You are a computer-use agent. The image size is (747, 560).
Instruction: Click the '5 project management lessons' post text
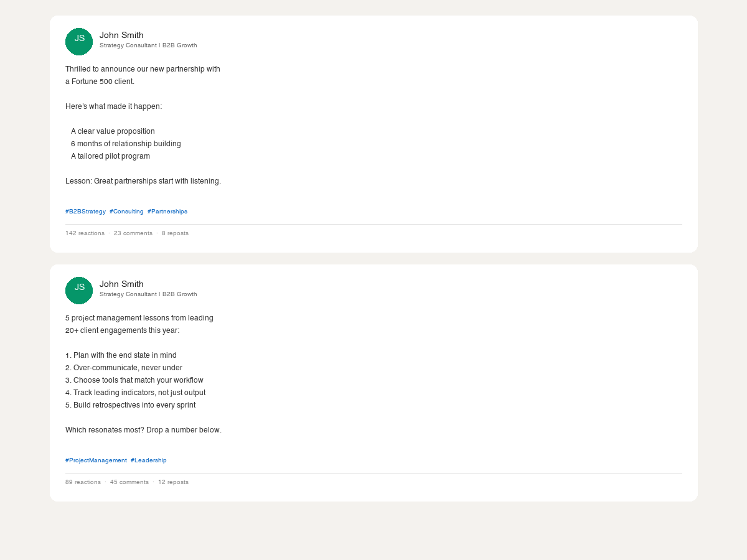pos(139,318)
